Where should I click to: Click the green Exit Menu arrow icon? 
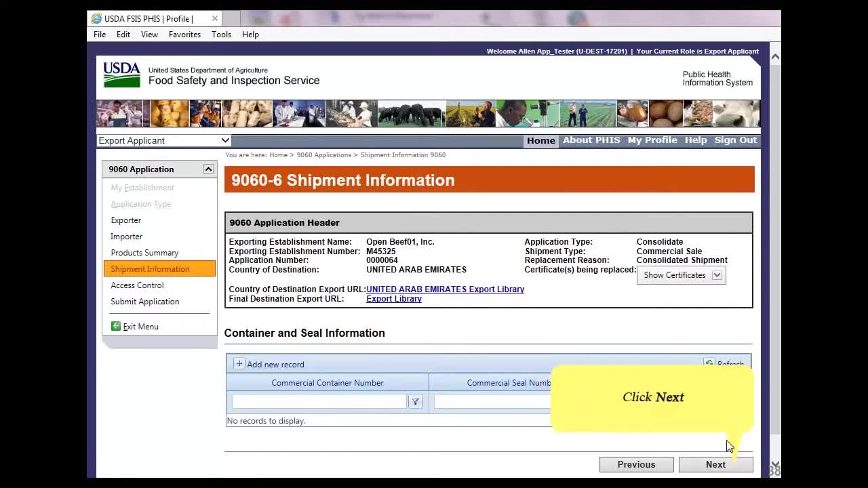click(x=115, y=326)
